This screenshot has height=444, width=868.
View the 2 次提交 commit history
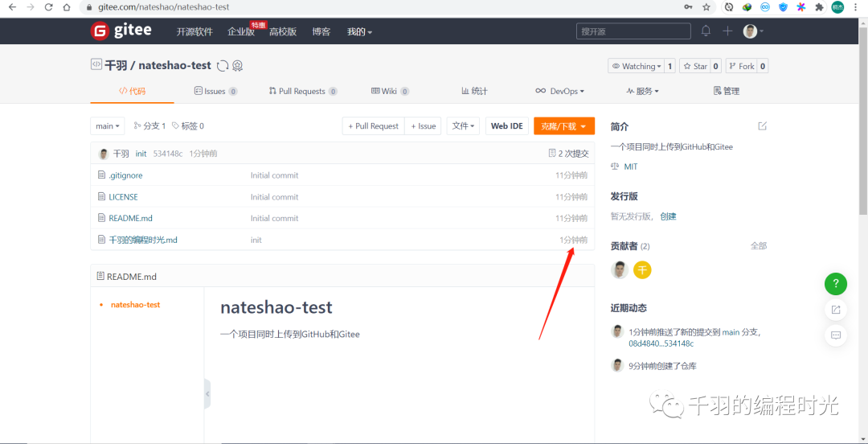[568, 154]
